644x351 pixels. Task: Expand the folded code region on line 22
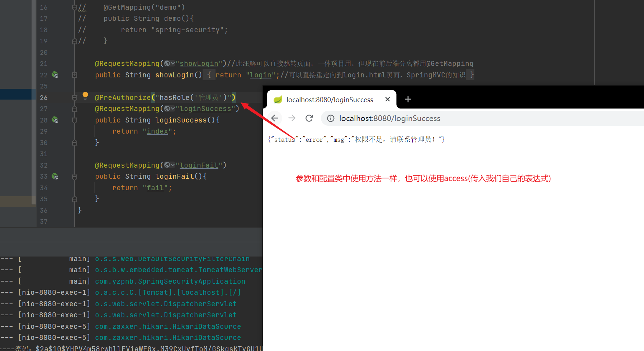75,75
